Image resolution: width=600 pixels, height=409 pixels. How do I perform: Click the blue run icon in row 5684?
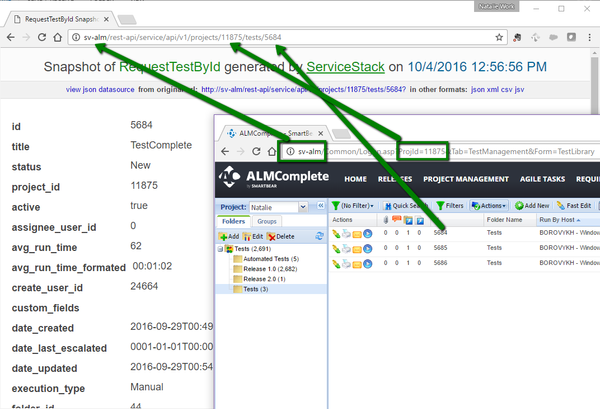(368, 233)
